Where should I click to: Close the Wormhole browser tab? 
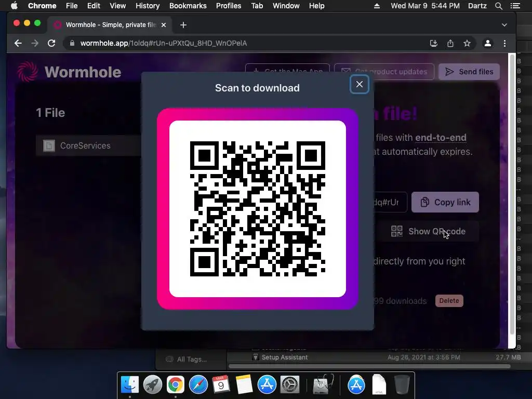(x=164, y=25)
